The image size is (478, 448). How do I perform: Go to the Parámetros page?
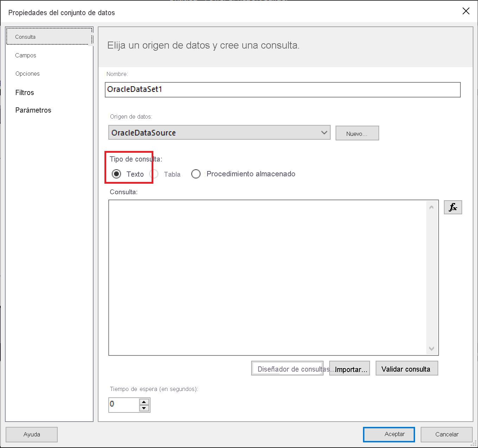(33, 110)
